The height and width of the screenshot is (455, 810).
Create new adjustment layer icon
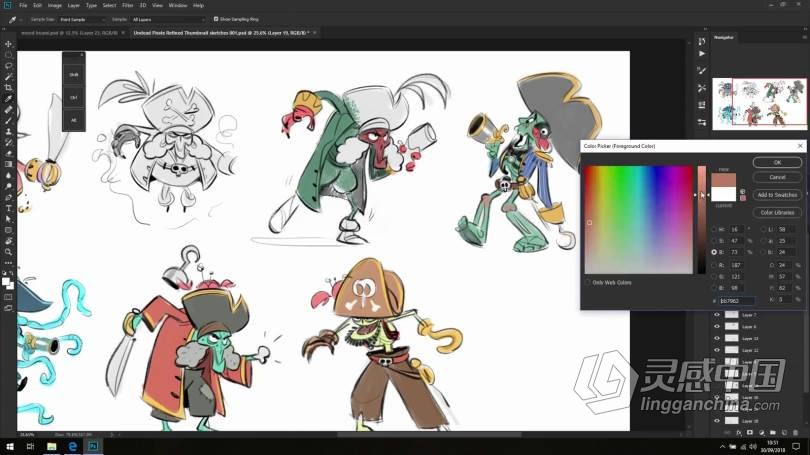[761, 433]
